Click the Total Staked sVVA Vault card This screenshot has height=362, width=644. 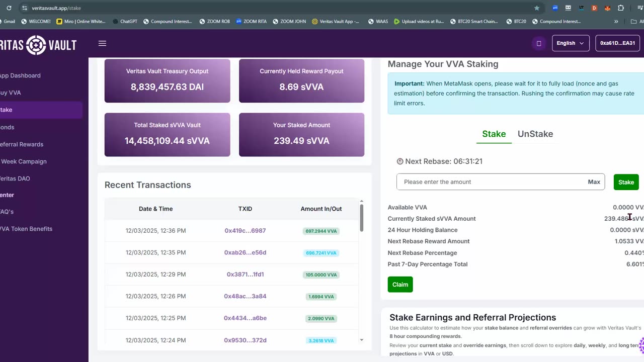[167, 134]
